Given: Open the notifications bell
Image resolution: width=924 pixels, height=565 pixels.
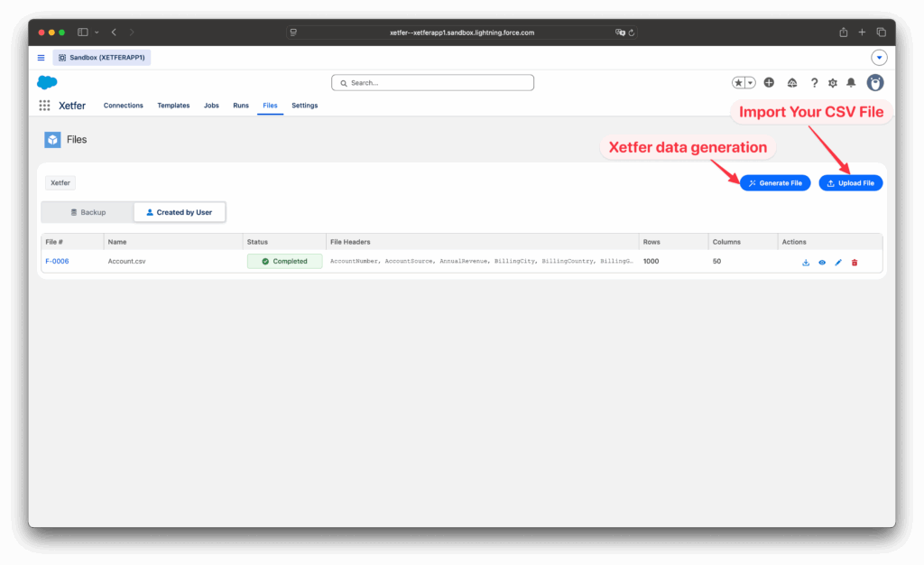Looking at the screenshot, I should pyautogui.click(x=851, y=83).
